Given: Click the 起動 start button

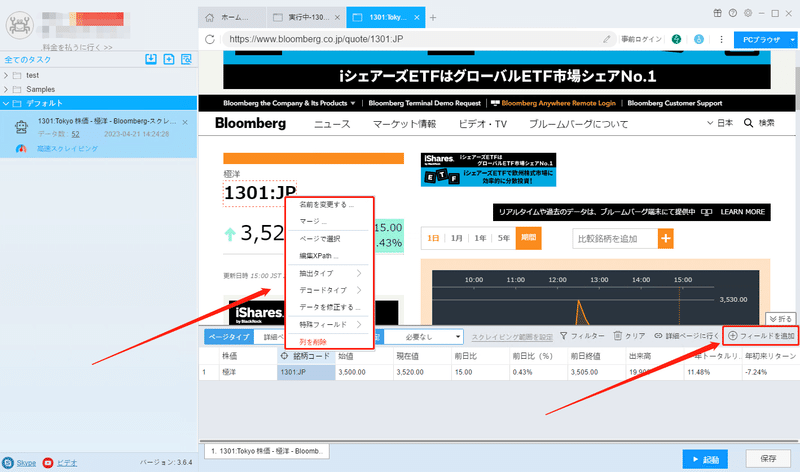Looking at the screenshot, I should pyautogui.click(x=705, y=459).
